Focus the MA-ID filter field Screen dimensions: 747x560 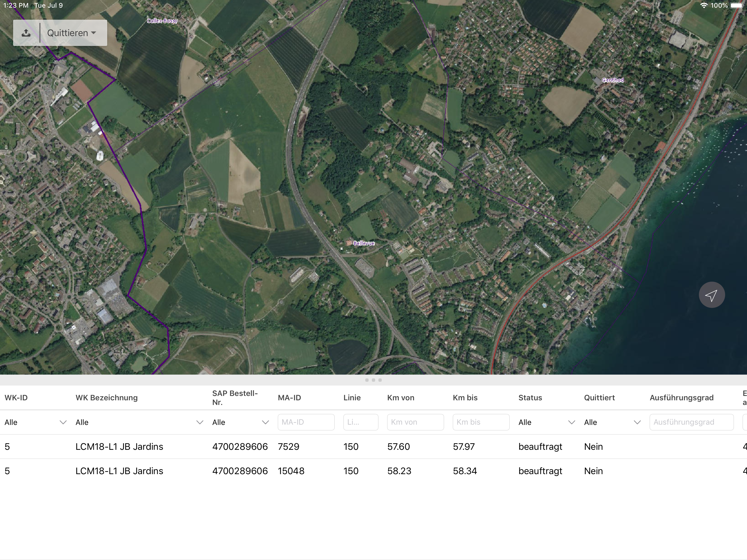tap(306, 422)
